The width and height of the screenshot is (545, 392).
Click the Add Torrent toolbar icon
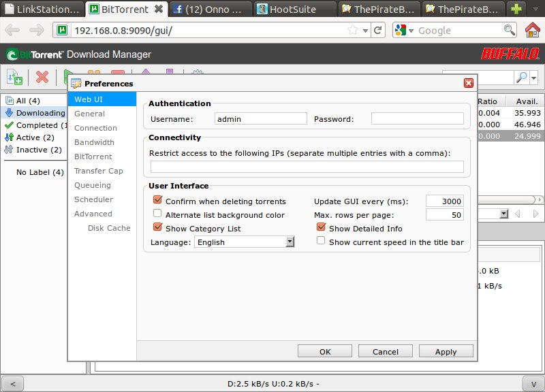tap(14, 78)
